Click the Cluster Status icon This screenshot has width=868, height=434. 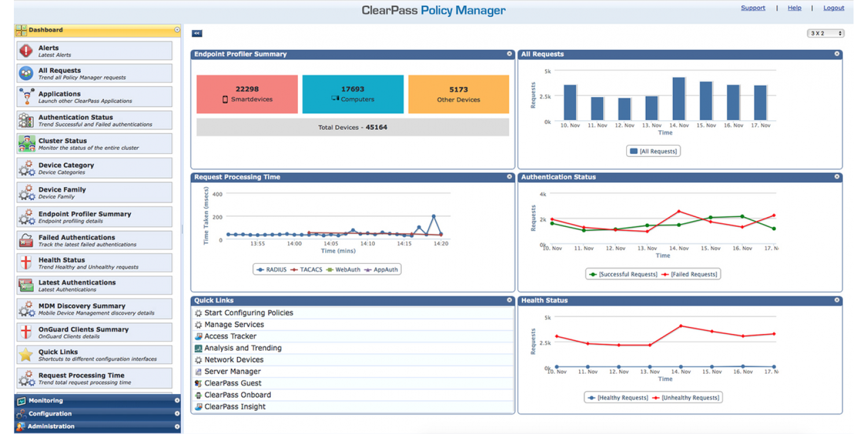click(27, 144)
